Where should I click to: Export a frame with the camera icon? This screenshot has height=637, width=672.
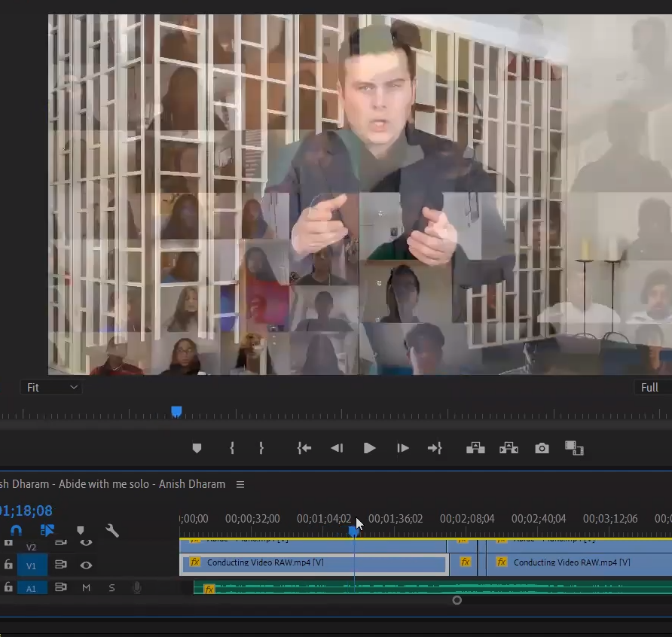point(542,449)
